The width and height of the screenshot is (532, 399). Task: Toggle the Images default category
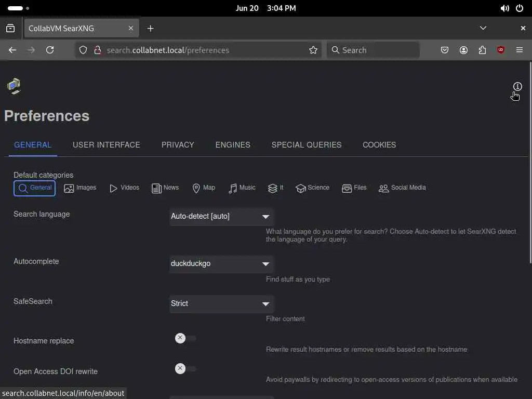[x=80, y=188]
